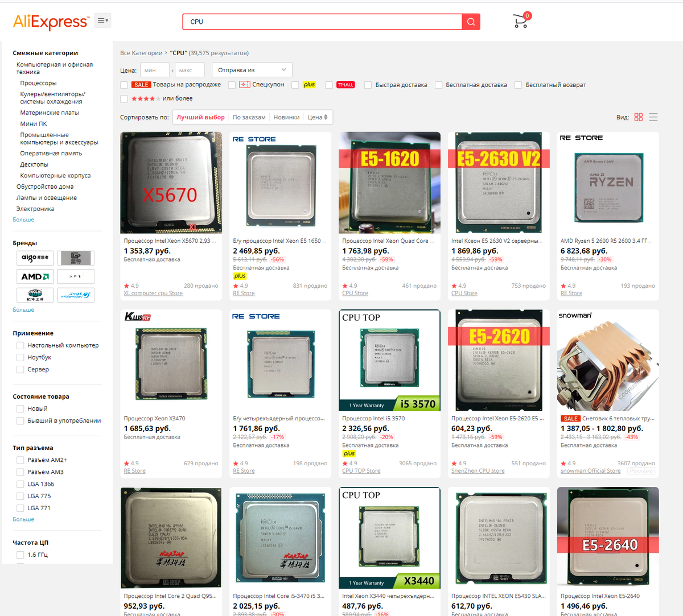This screenshot has width=683, height=616.
Task: Check the 'Разъем AM3' option
Action: pyautogui.click(x=20, y=472)
